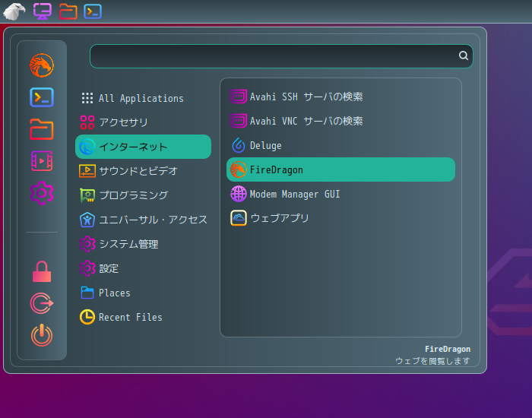Image resolution: width=532 pixels, height=418 pixels.
Task: Select the ユニバーサル・アクセス category
Action: point(143,220)
